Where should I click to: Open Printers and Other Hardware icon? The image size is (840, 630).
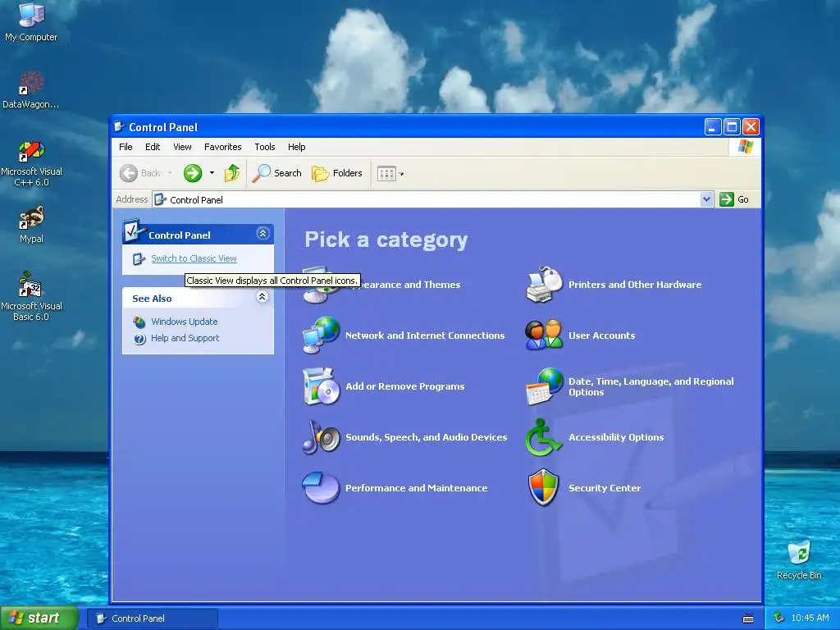click(x=544, y=284)
